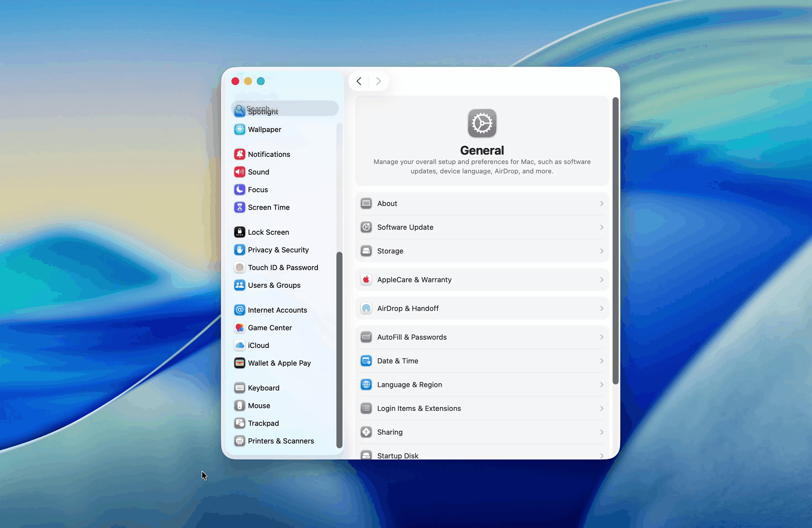
Task: Go forward with the right arrow button
Action: (x=378, y=81)
